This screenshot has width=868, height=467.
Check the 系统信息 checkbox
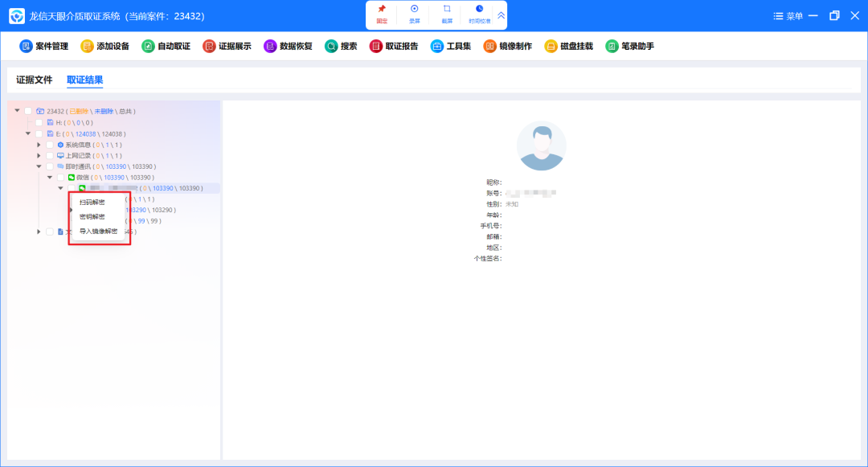tap(50, 145)
